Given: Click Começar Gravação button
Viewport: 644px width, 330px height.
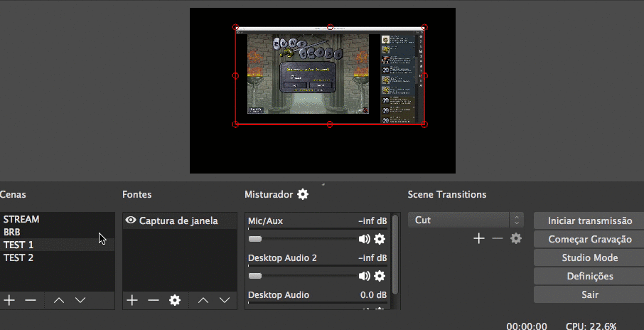Looking at the screenshot, I should tap(590, 239).
